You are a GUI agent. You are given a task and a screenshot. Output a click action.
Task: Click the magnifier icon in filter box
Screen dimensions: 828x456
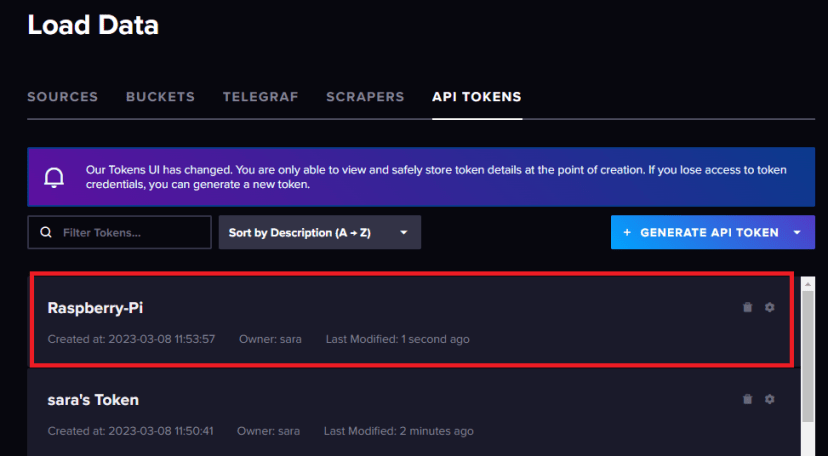46,232
